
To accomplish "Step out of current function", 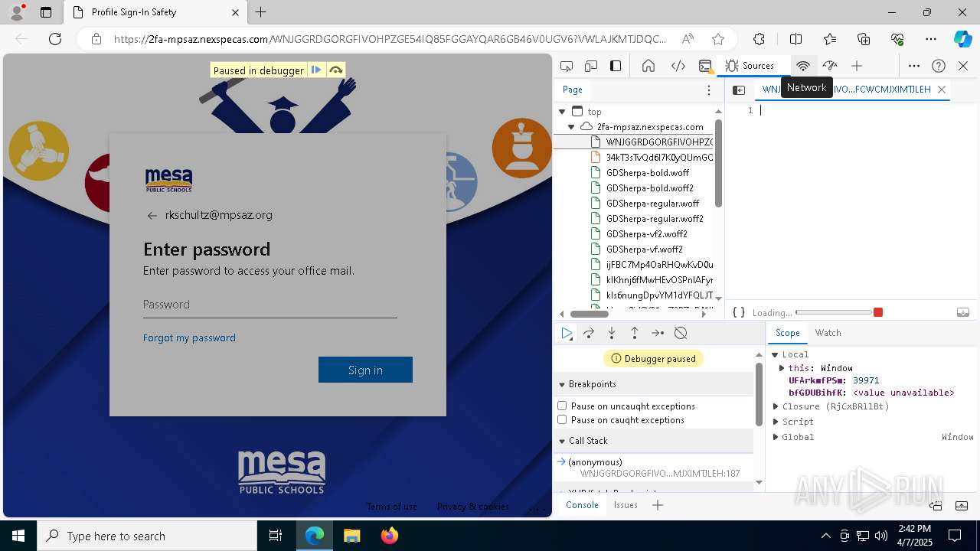I will point(635,333).
